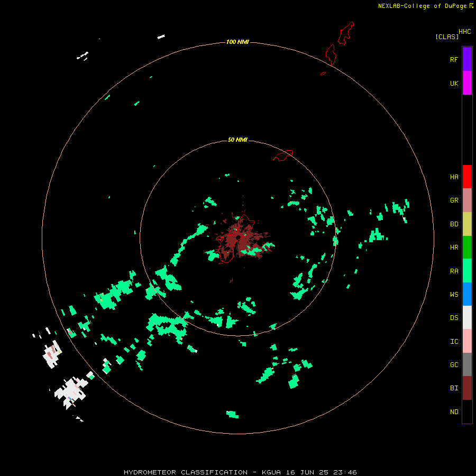Click the HR legend label
Viewport: 476px width, 476px height.
tap(454, 248)
